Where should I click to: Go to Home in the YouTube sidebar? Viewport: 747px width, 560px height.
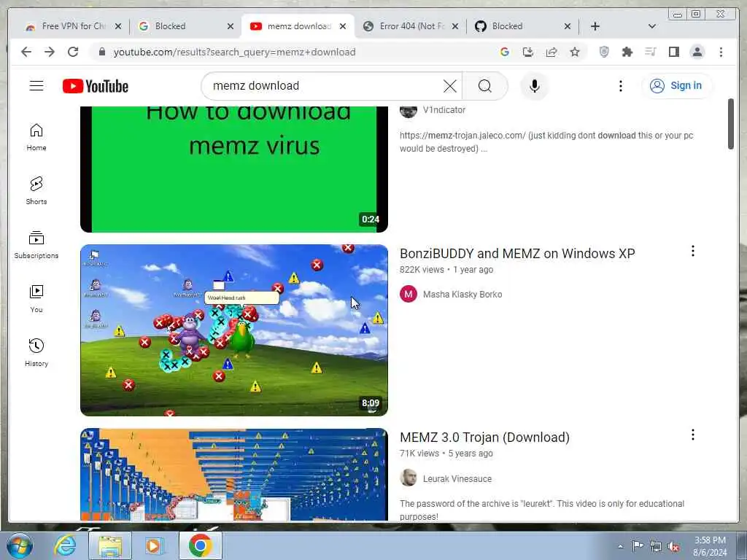(x=36, y=138)
